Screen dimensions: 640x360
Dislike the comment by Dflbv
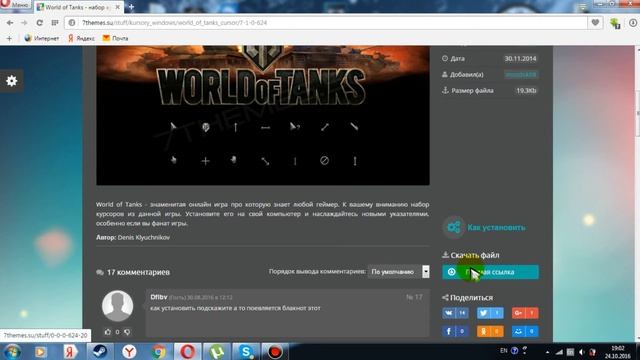[127, 332]
